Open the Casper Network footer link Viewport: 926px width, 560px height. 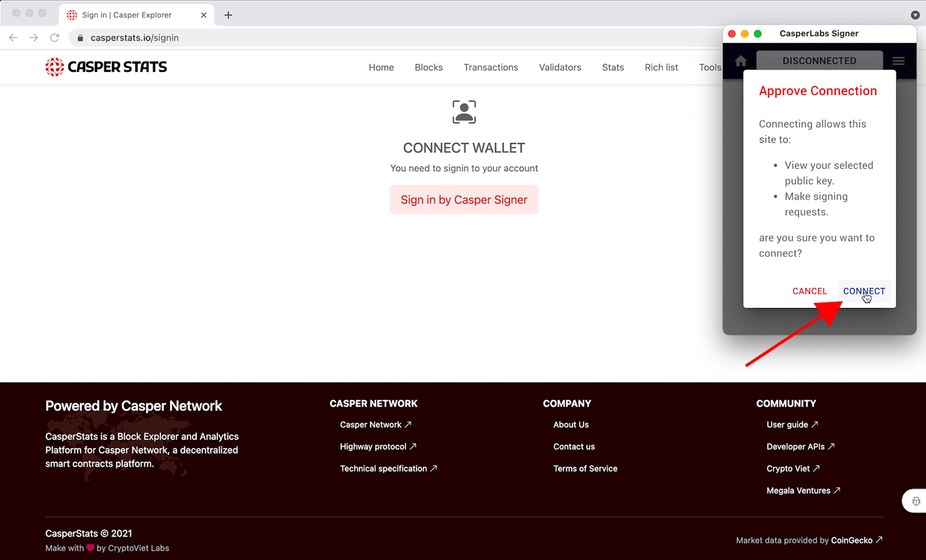pyautogui.click(x=375, y=424)
